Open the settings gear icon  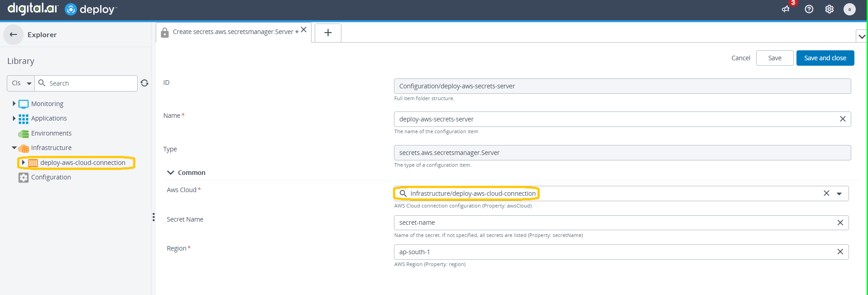click(x=829, y=9)
